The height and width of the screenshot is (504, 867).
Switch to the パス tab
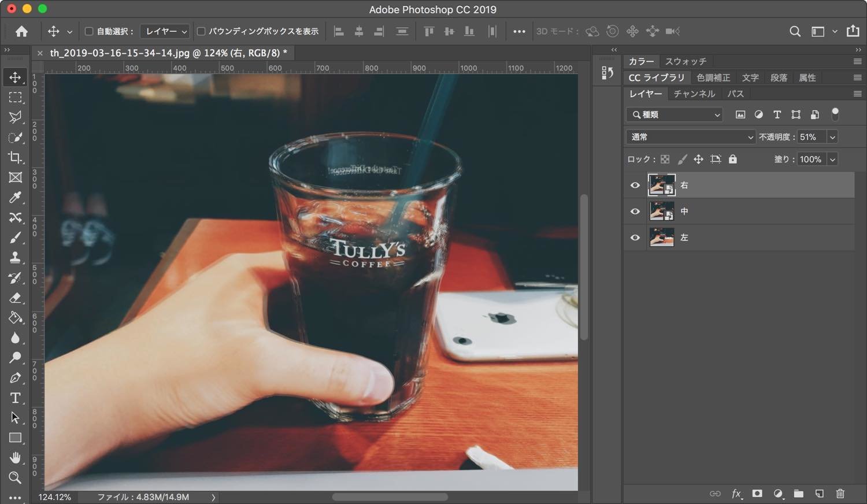click(735, 94)
